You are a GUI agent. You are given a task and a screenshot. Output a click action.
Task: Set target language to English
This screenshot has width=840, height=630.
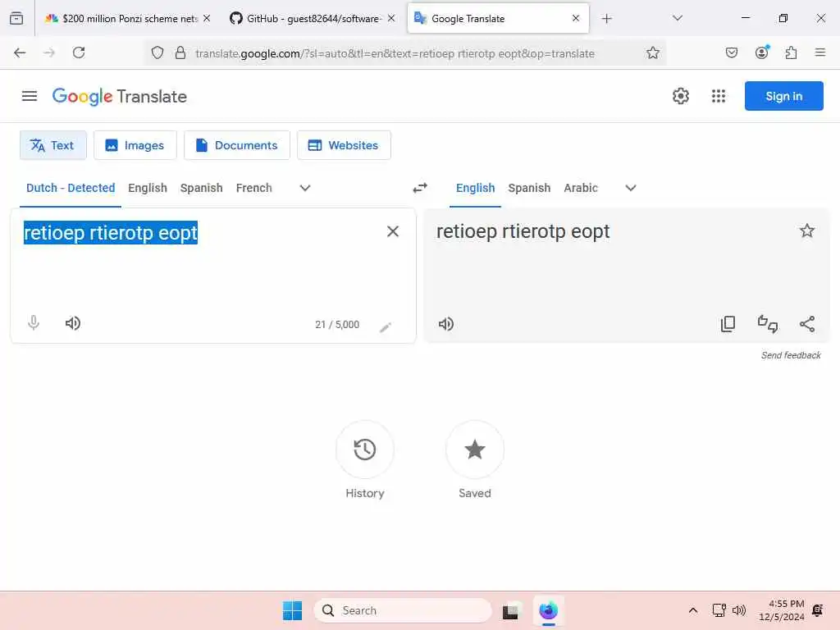point(475,188)
